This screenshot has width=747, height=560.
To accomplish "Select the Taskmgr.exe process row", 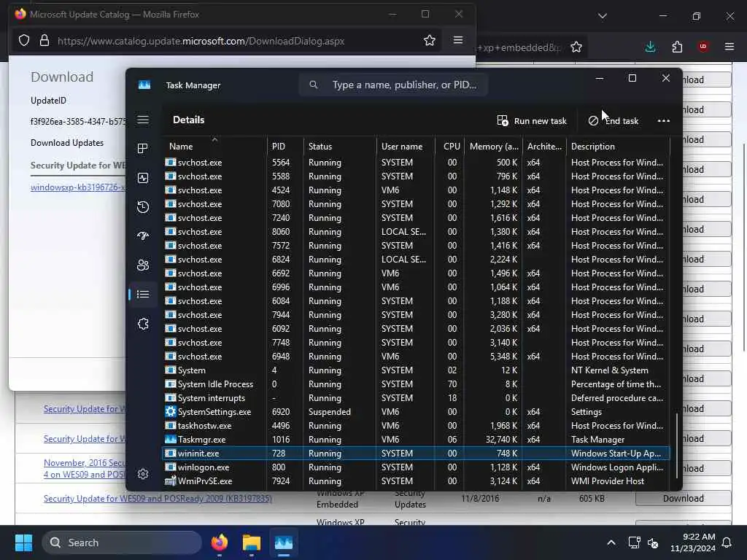I will click(x=417, y=440).
